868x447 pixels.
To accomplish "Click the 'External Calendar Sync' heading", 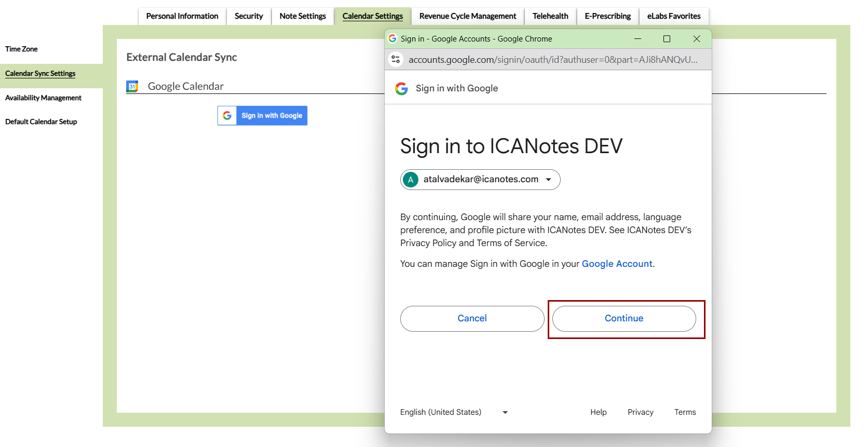I will pyautogui.click(x=182, y=57).
